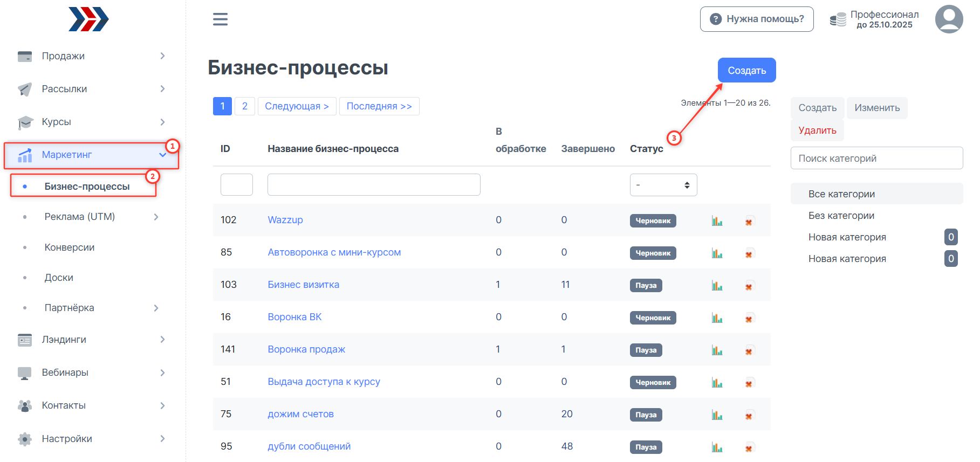Go to page 2 of results
980x462 pixels.
(x=244, y=106)
